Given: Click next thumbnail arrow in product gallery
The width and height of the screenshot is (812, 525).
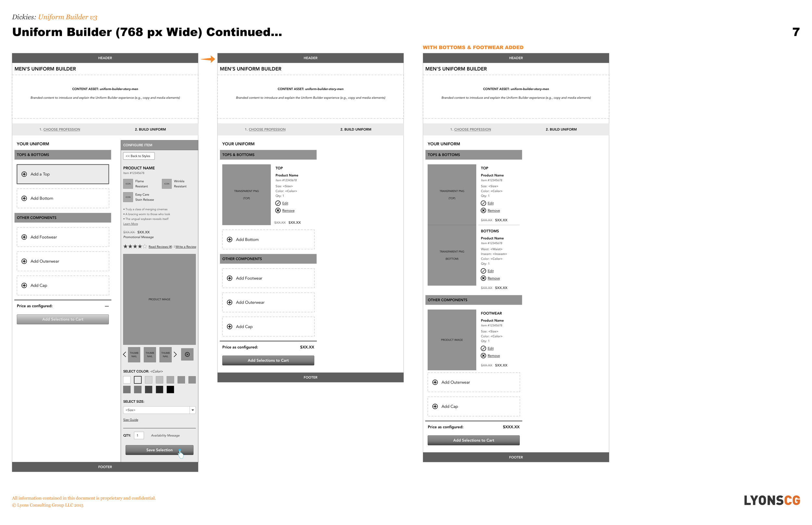Looking at the screenshot, I should tap(175, 355).
